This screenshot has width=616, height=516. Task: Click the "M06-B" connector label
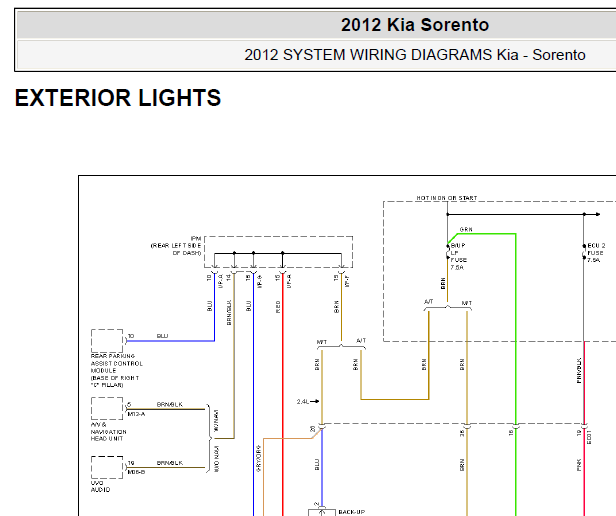click(136, 472)
